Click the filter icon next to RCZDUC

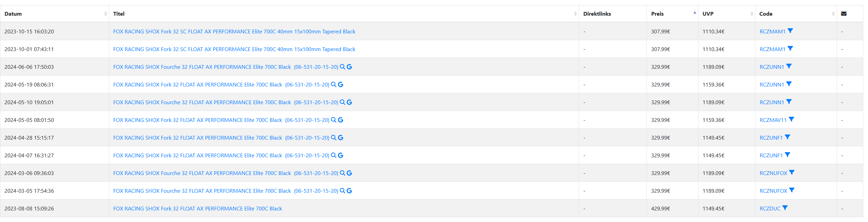[785, 208]
